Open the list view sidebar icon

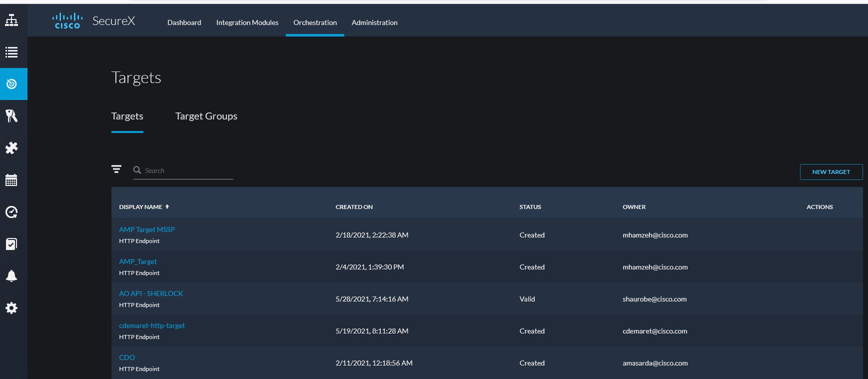11,52
